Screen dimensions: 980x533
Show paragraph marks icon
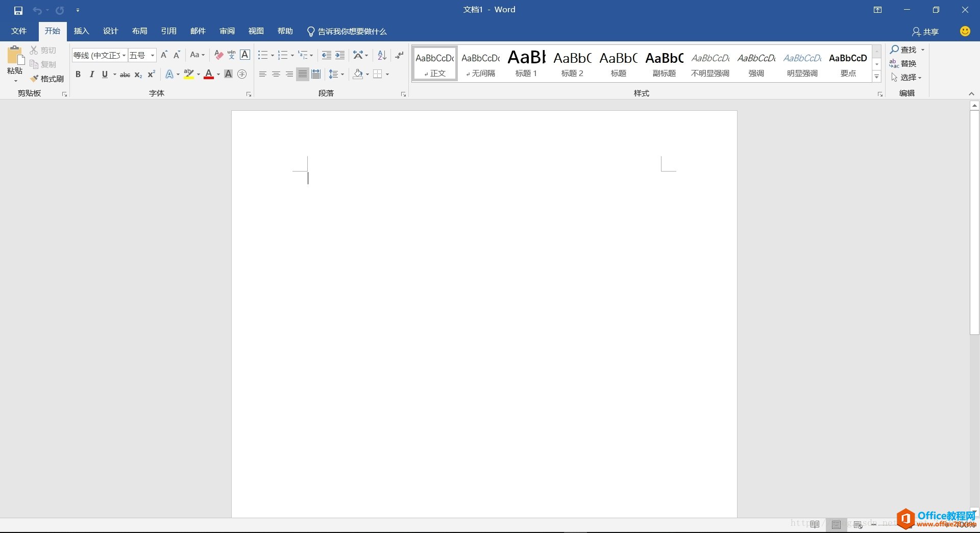[x=399, y=55]
